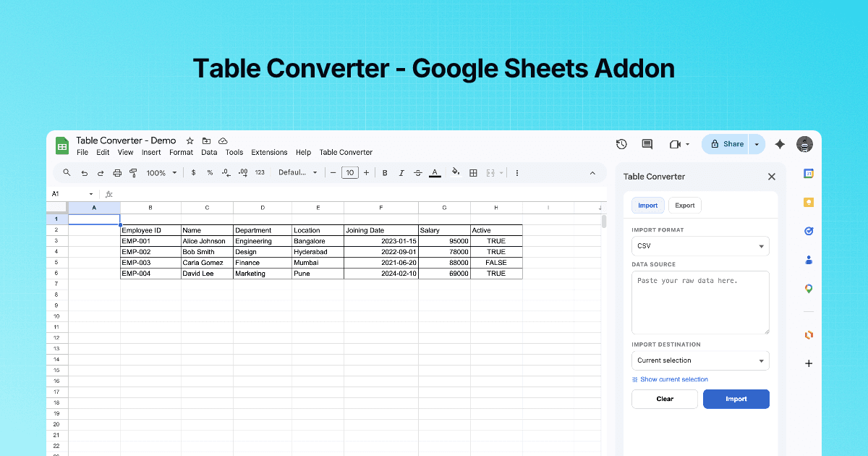The height and width of the screenshot is (456, 868).
Task: Open the Contacts side panel icon
Action: point(809,260)
